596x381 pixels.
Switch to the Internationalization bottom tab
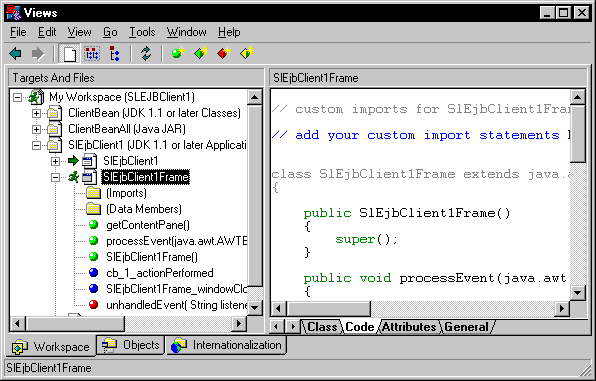227,345
